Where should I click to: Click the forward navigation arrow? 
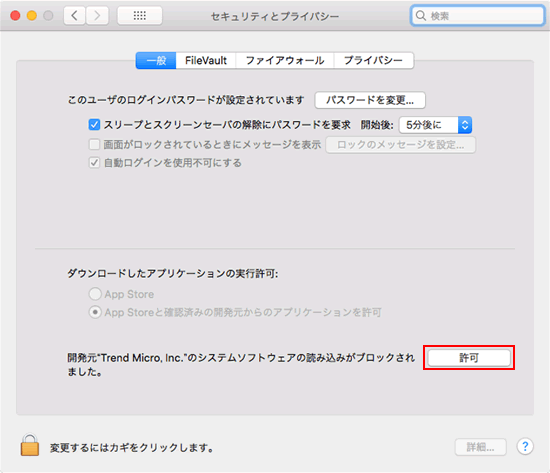pyautogui.click(x=97, y=16)
